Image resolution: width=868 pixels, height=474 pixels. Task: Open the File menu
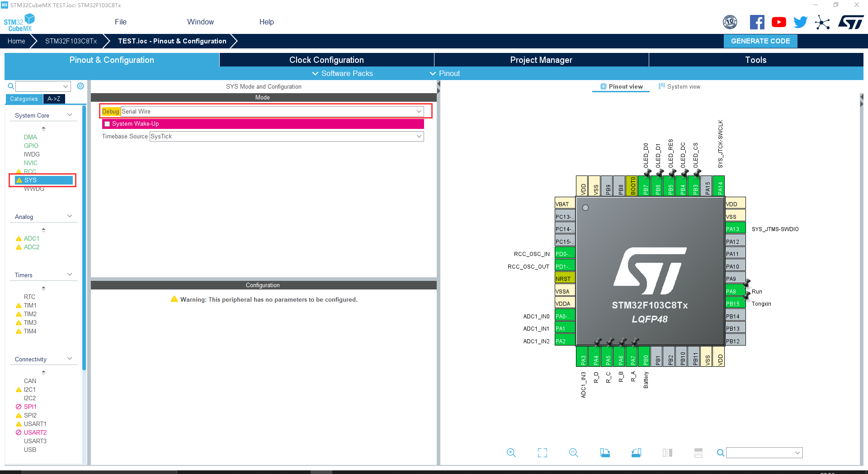click(x=121, y=22)
